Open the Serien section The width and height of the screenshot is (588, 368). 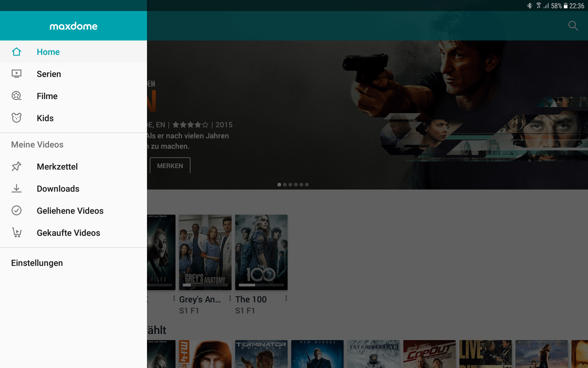point(73,74)
